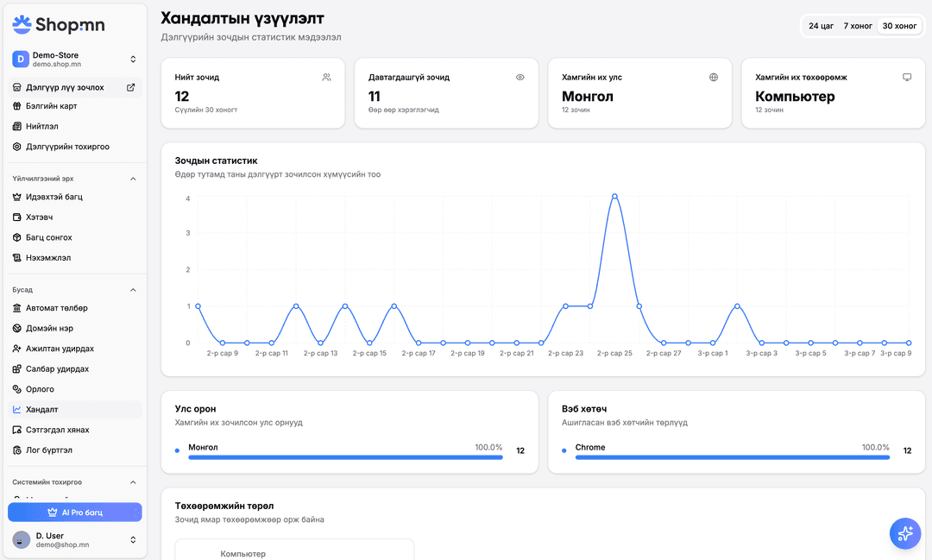Click the monitor icon in Хамгийн их төхөөрөмж card
The image size is (932, 560).
[907, 78]
